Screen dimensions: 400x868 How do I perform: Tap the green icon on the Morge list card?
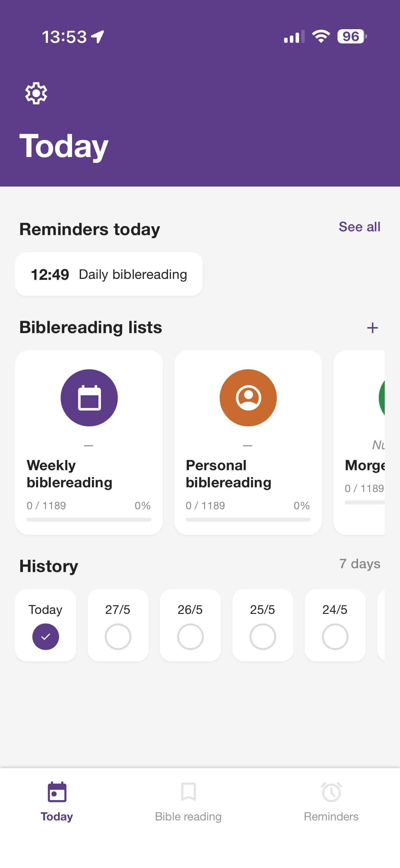tap(382, 398)
